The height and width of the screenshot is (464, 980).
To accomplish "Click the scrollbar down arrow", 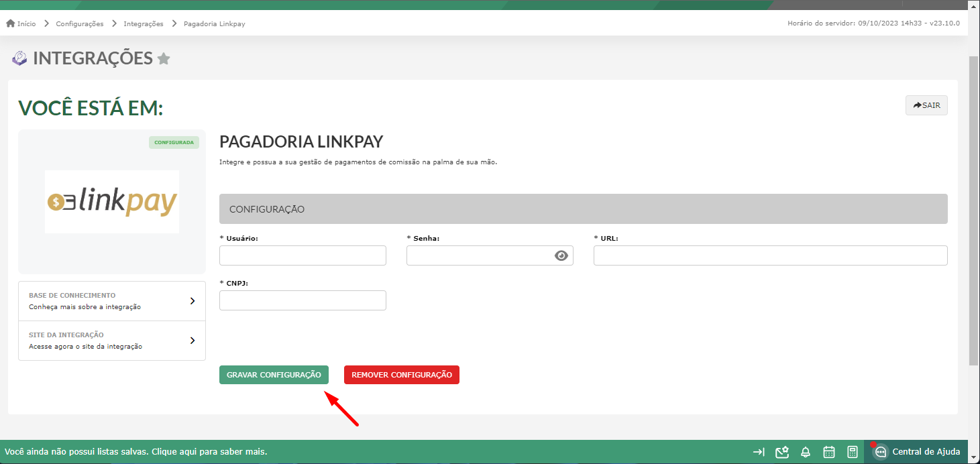I will pyautogui.click(x=974, y=457).
